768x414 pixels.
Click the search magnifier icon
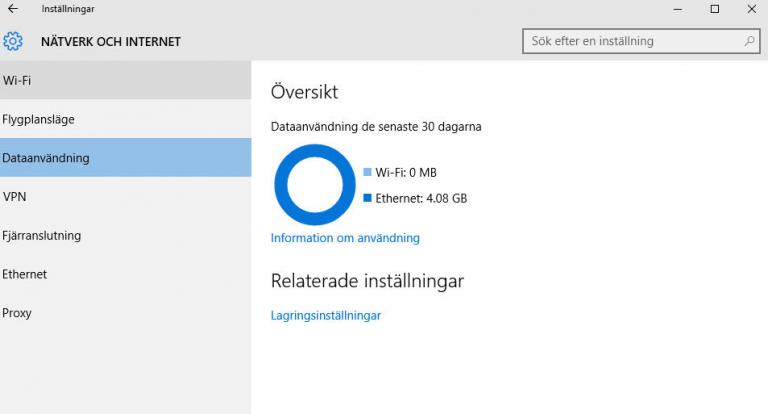tap(749, 41)
